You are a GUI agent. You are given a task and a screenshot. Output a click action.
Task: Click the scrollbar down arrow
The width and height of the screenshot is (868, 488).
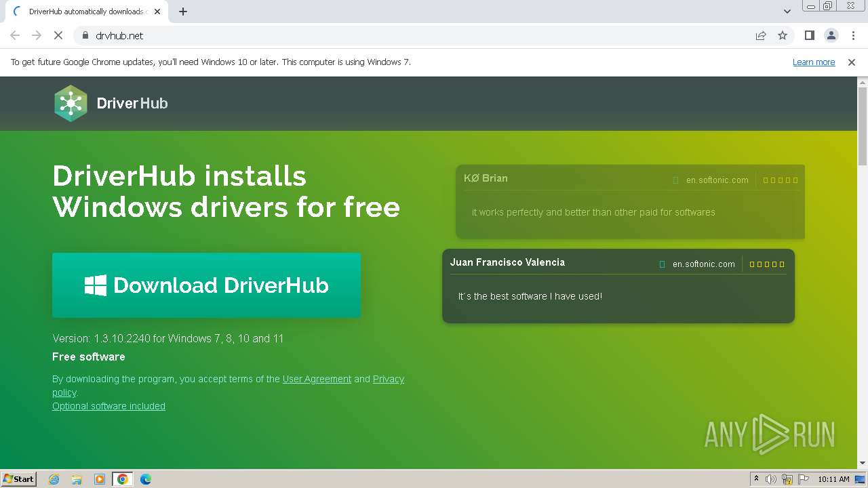[x=863, y=464]
